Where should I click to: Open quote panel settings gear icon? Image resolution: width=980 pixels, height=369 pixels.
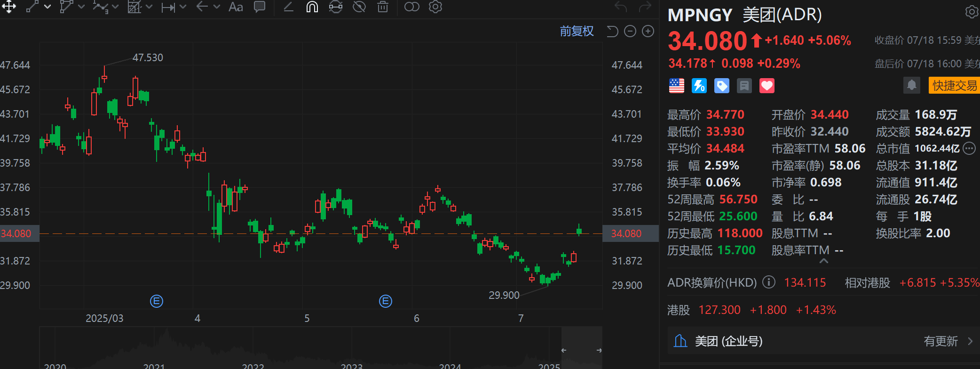pyautogui.click(x=972, y=12)
